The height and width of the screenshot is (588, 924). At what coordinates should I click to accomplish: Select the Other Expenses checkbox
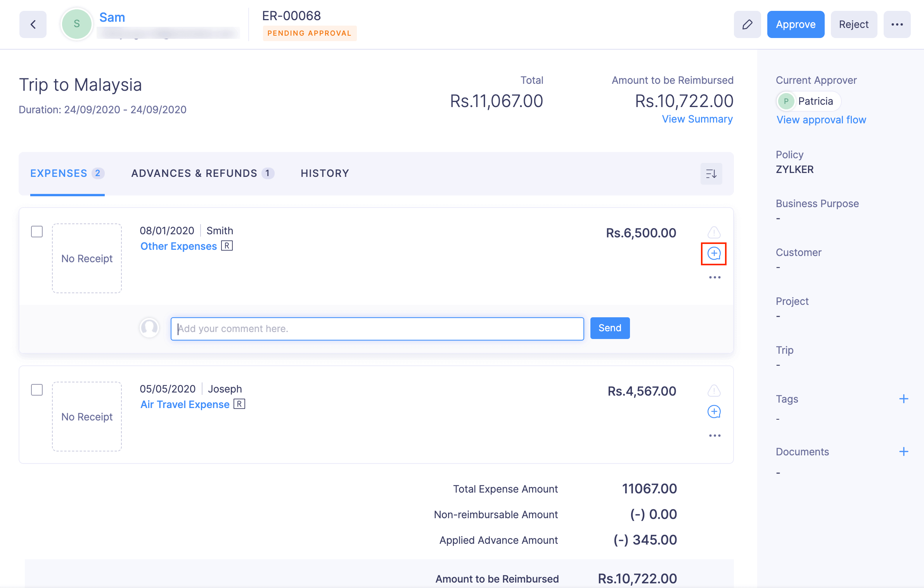37,232
